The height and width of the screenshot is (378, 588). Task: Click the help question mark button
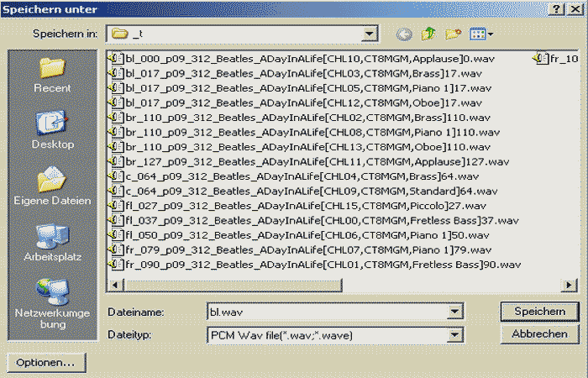pyautogui.click(x=557, y=8)
